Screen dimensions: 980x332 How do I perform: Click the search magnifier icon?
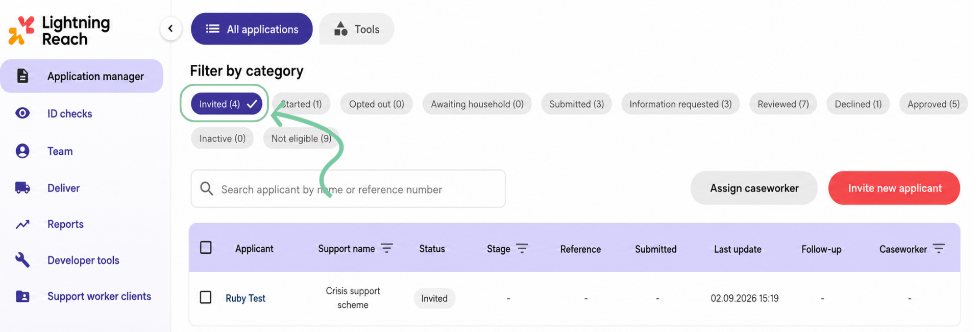(207, 188)
